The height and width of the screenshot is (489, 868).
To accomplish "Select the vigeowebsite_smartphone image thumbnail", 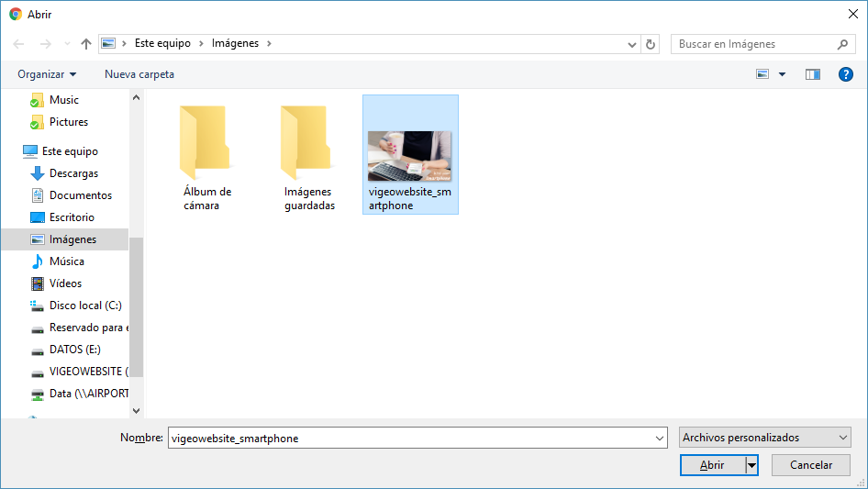I will (x=410, y=154).
